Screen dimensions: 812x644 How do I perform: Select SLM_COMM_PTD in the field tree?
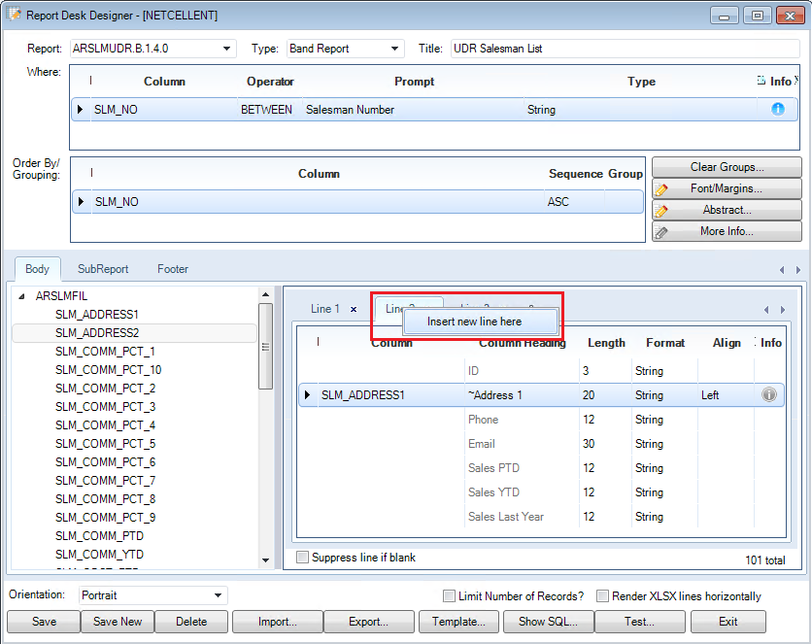(x=99, y=536)
